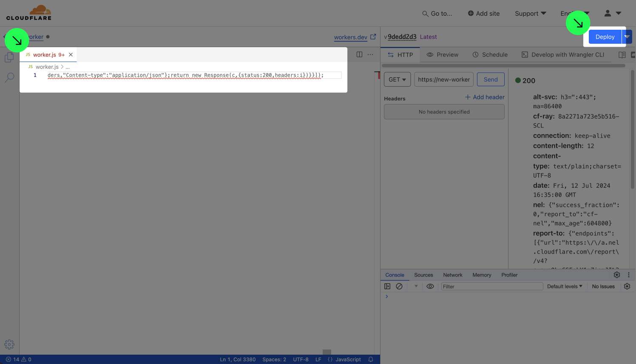Split the editor with split icon

[360, 54]
